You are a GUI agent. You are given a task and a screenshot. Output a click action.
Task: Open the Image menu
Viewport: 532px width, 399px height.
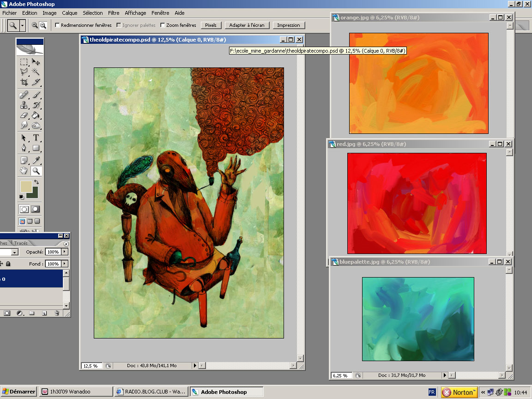tap(49, 13)
